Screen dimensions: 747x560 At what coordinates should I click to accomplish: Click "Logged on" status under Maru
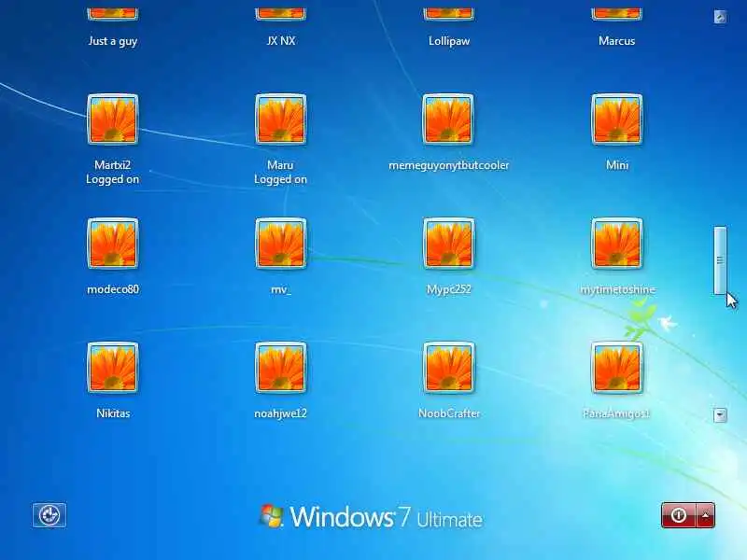(x=280, y=180)
